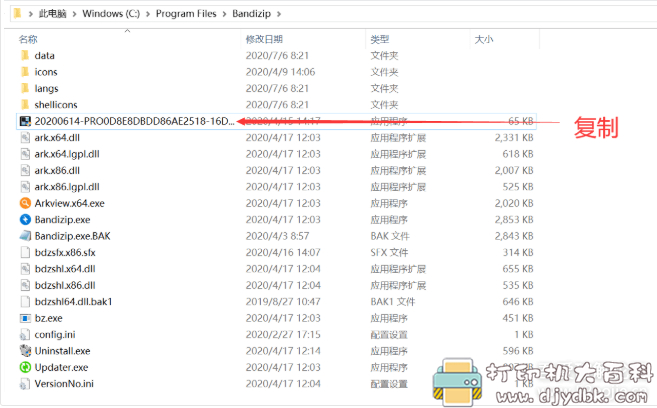Screen dimensions: 657x408
Task: Click the 2020/4/17 12:14 date cell
Action: tap(283, 351)
